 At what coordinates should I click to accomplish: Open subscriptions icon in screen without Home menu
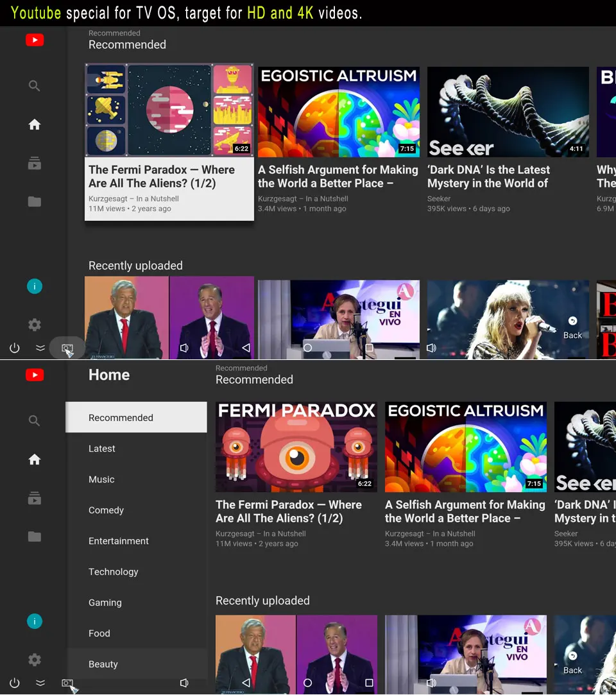35,163
